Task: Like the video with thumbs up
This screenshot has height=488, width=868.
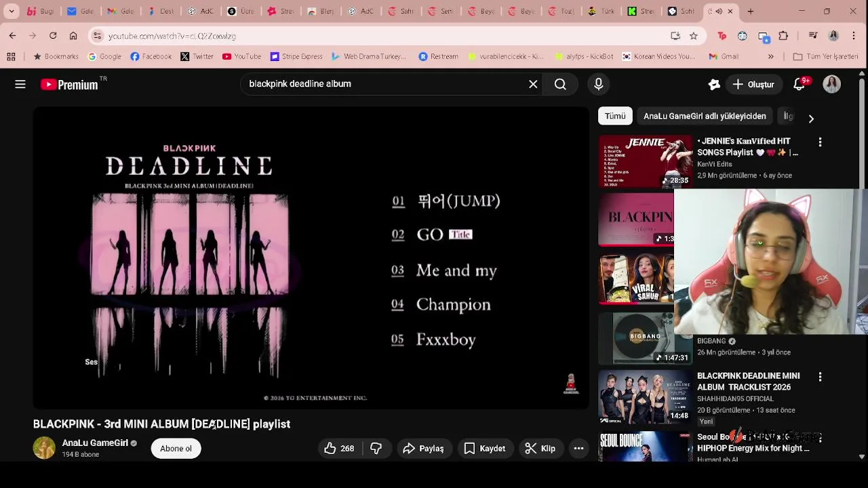Action: tap(339, 448)
